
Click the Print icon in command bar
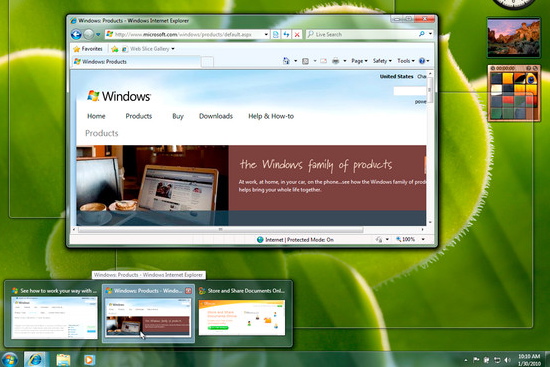point(336,61)
